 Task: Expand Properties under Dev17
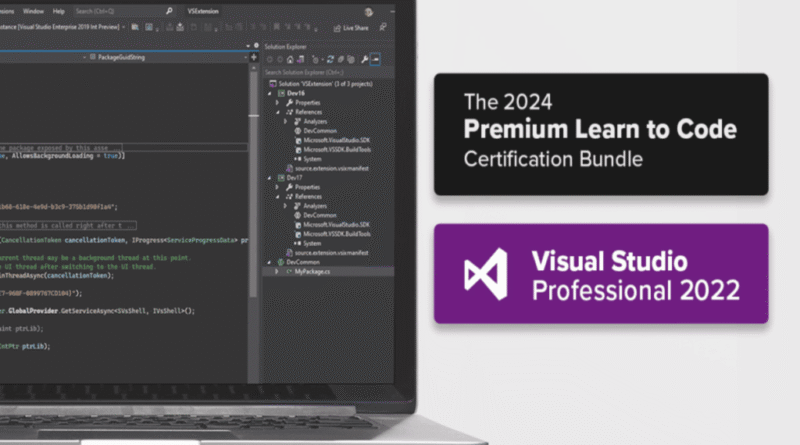[x=278, y=187]
